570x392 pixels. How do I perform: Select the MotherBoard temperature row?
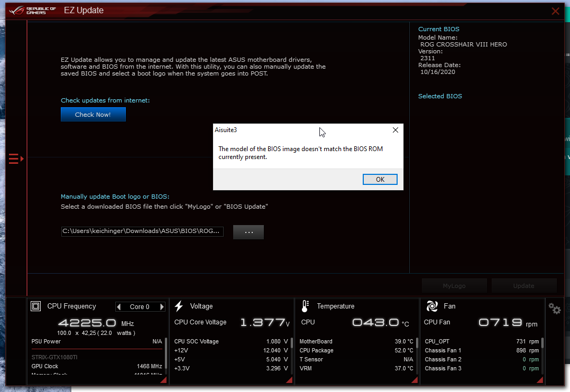[356, 341]
